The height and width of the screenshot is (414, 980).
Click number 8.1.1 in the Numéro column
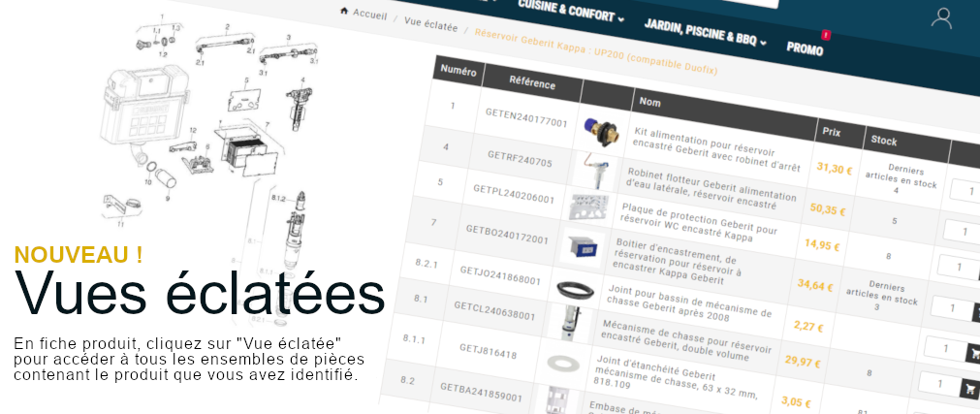(413, 338)
